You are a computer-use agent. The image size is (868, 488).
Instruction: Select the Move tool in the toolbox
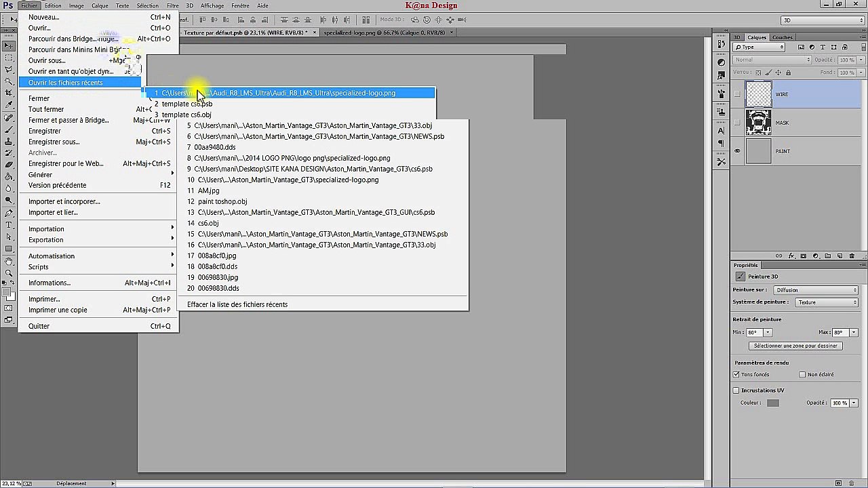(x=9, y=46)
